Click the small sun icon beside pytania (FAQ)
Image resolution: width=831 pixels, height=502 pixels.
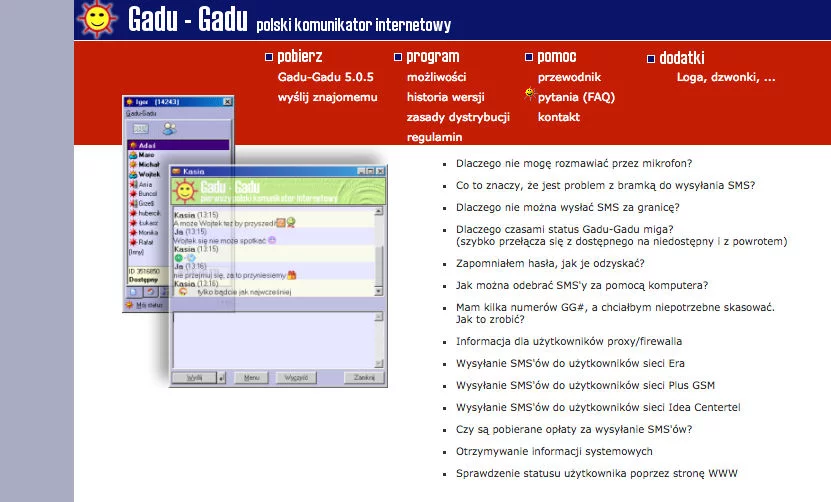(530, 94)
